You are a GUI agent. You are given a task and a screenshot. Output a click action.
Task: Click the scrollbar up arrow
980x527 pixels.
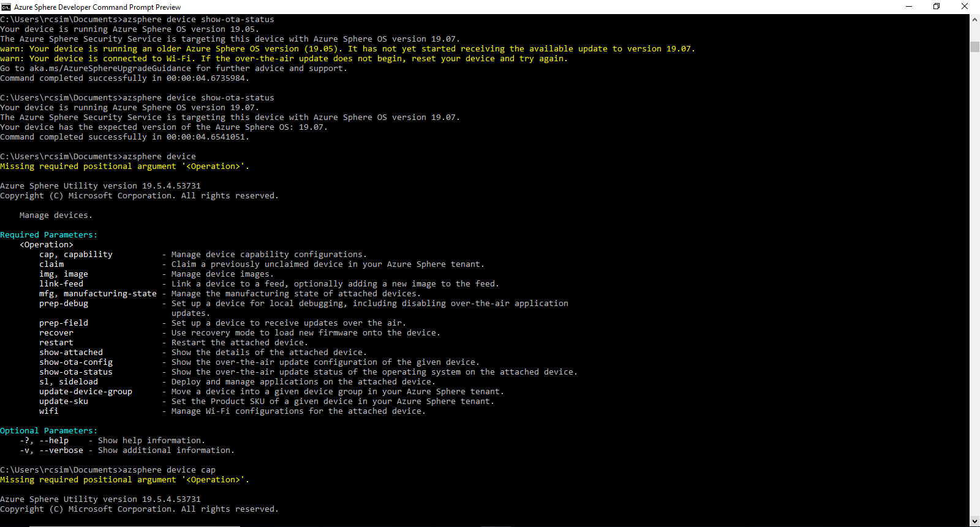[x=974, y=20]
